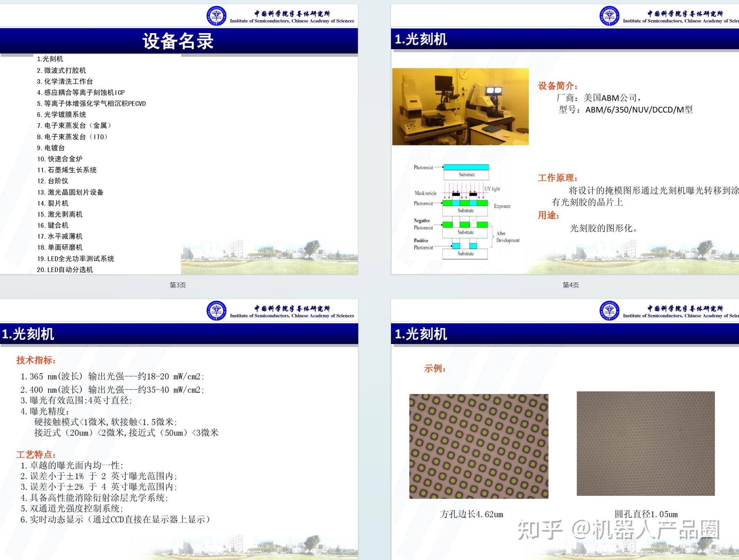Viewport: 739px width, 560px height.
Task: Click the institute logo on the 技术指标 slide
Action: coord(216,311)
